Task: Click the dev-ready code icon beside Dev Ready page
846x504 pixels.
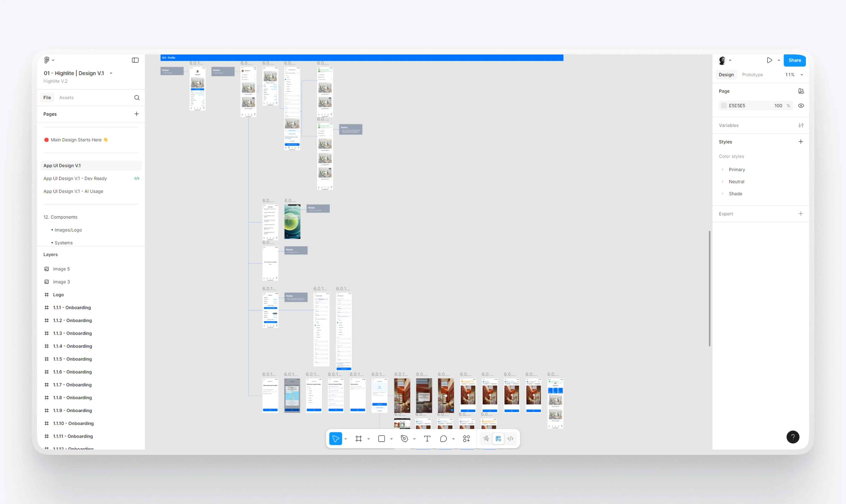Action: (137, 178)
